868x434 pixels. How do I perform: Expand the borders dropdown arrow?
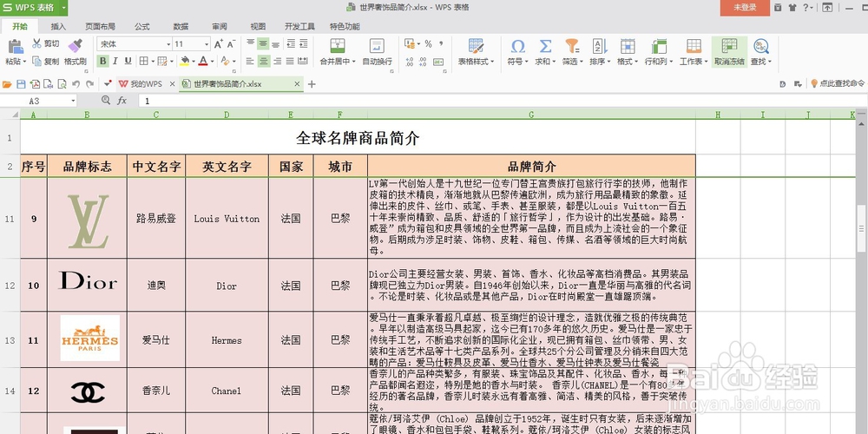coord(152,62)
